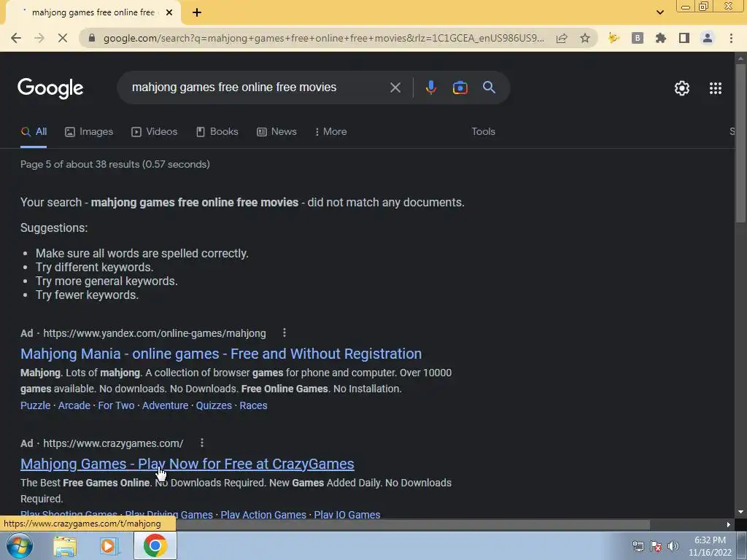
Task: Open the taskbar clock and date
Action: click(710, 546)
